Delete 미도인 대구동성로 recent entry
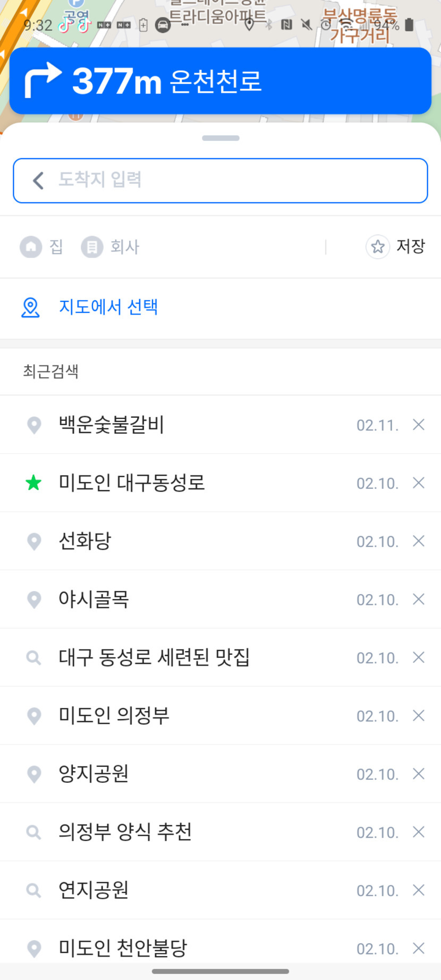The image size is (441, 980). tap(419, 483)
